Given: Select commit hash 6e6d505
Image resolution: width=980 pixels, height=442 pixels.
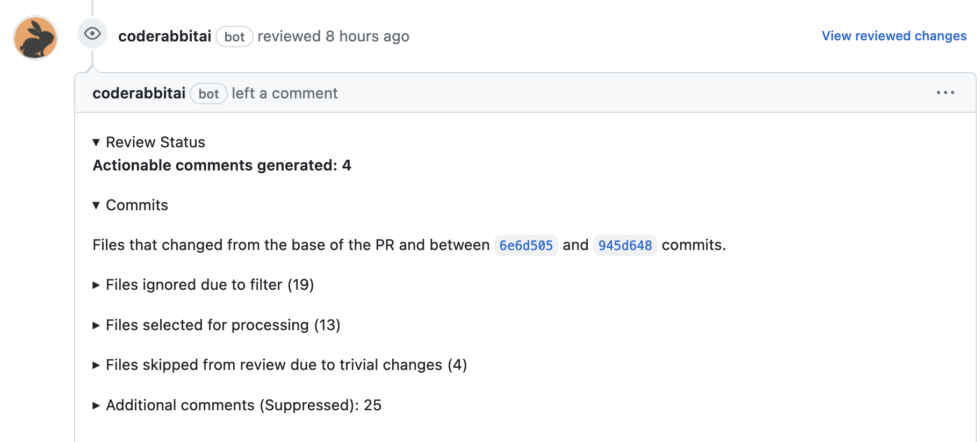Looking at the screenshot, I should pos(526,245).
